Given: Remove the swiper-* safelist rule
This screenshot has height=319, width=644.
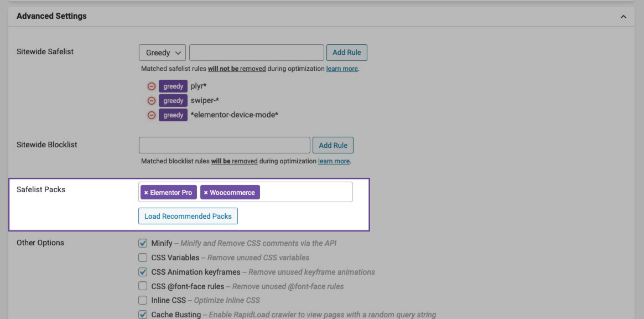Looking at the screenshot, I should (151, 101).
